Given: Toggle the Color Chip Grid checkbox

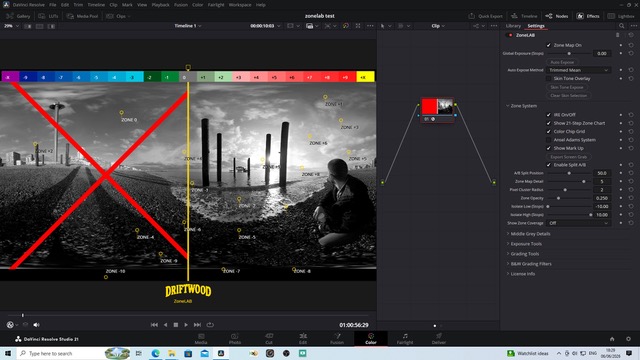Looking at the screenshot, I should tap(549, 131).
